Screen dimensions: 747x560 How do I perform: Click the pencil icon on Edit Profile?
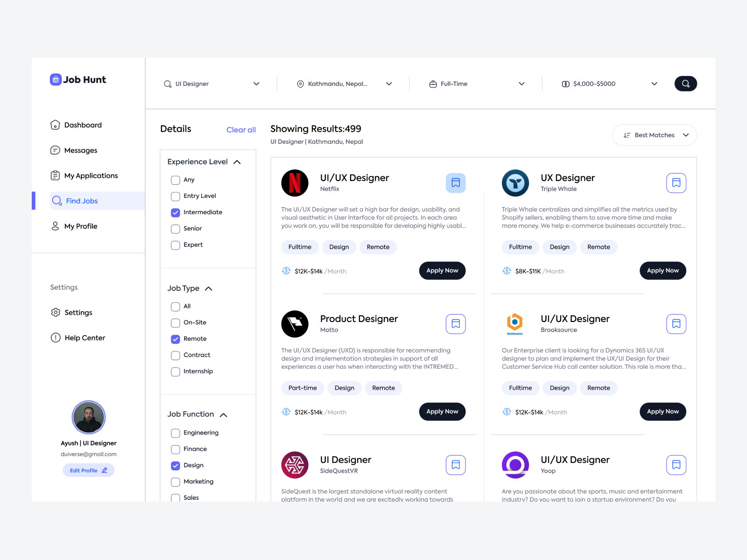pyautogui.click(x=105, y=470)
